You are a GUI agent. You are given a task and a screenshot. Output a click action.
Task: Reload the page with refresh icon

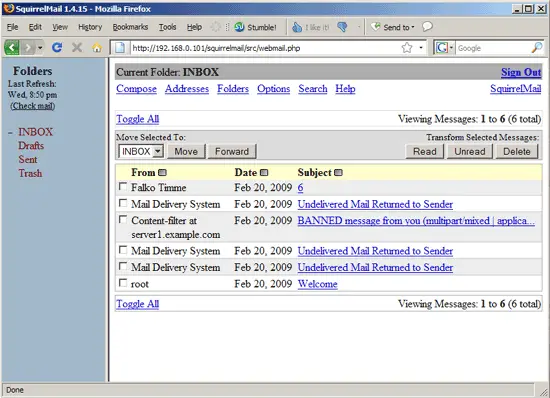[57, 47]
